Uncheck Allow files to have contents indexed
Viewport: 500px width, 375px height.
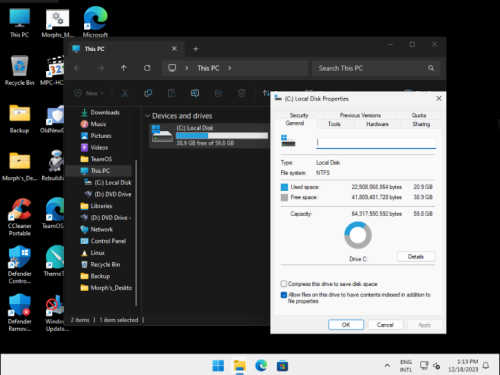[284, 295]
